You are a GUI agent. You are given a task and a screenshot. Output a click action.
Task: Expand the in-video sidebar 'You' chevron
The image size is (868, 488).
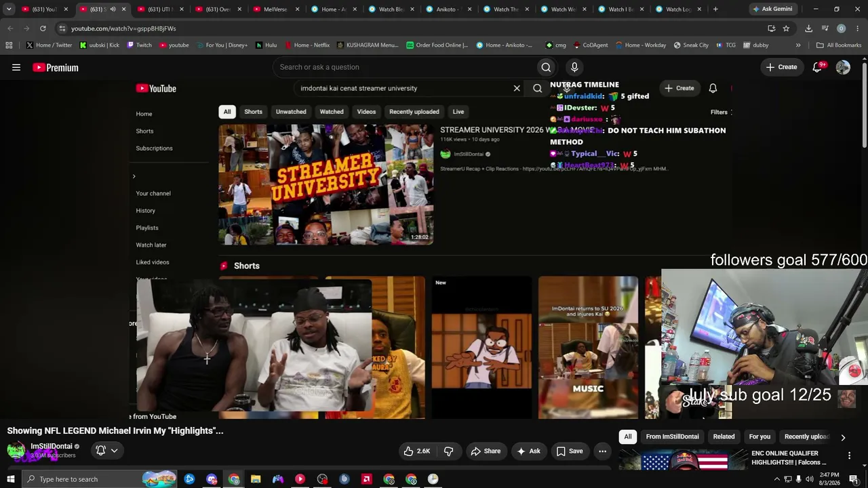coord(134,176)
